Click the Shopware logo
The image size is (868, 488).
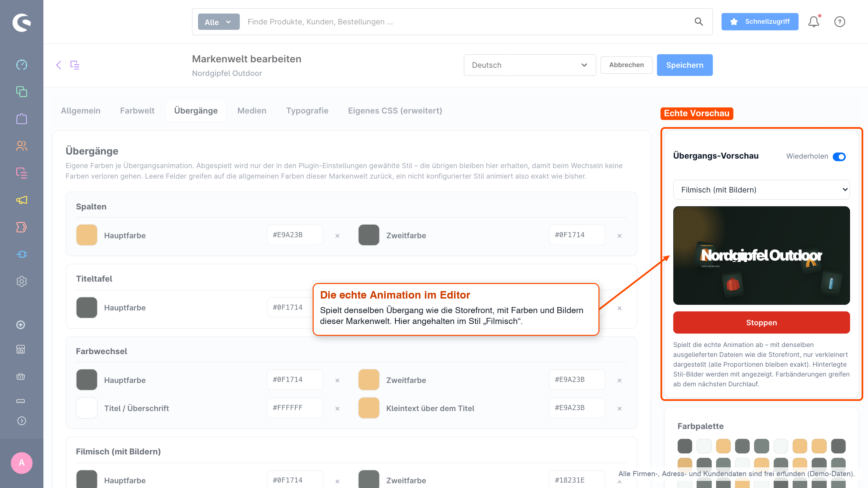coord(21,22)
